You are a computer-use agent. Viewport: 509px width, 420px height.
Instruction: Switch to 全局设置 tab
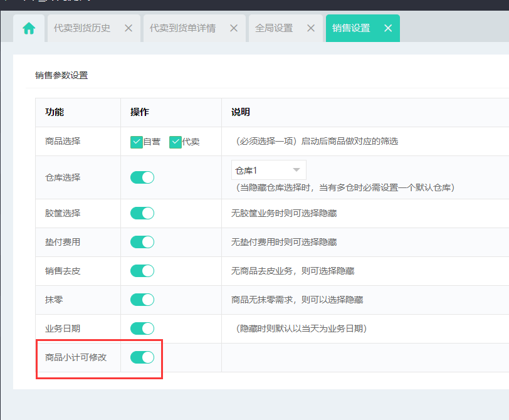(x=274, y=28)
